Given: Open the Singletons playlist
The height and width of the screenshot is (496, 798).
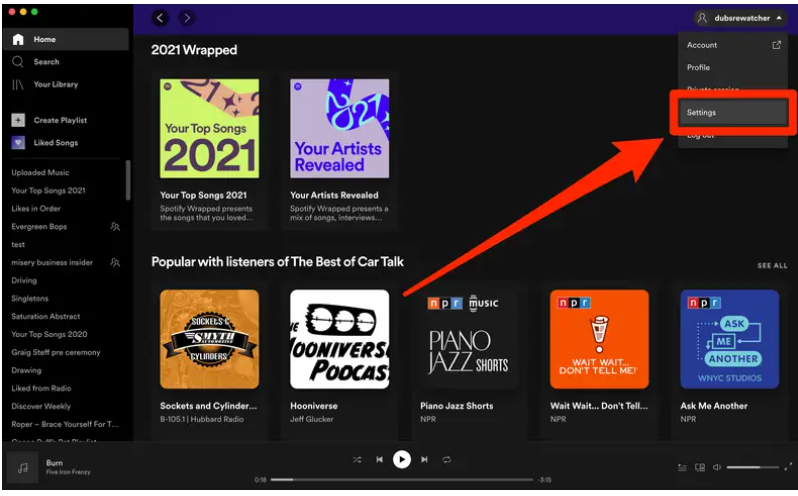Looking at the screenshot, I should coord(30,299).
